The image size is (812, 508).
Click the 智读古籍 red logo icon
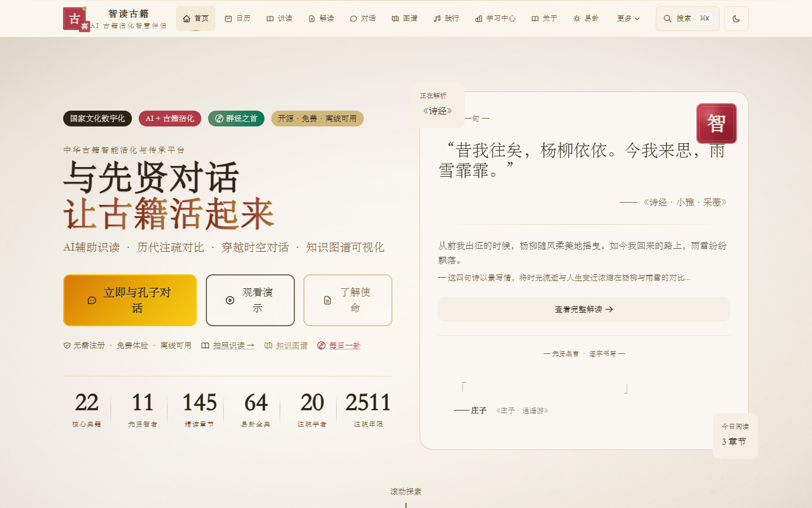point(75,19)
